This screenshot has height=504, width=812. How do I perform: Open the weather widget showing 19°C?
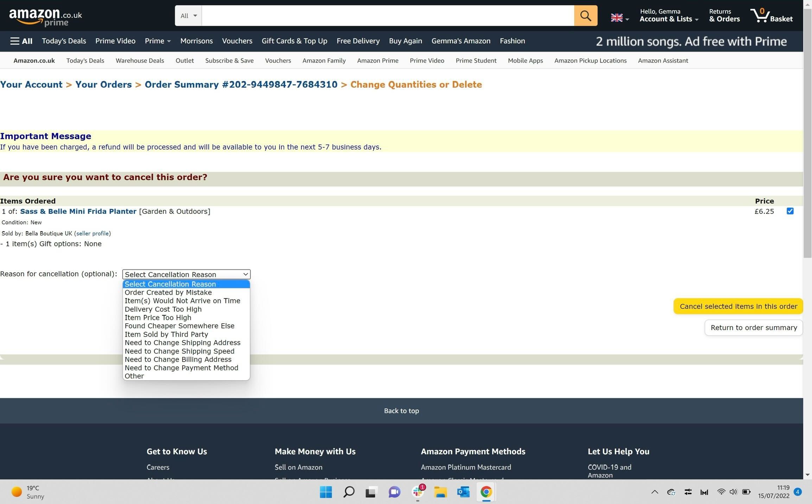[28, 492]
